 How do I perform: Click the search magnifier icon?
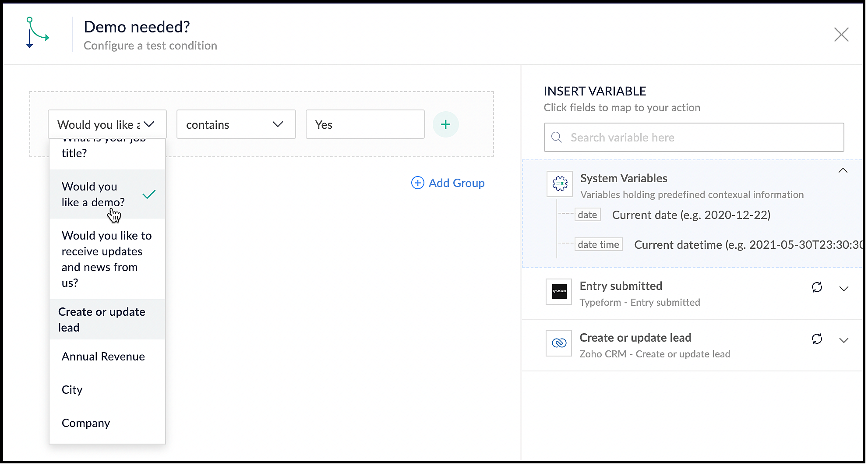(x=556, y=138)
